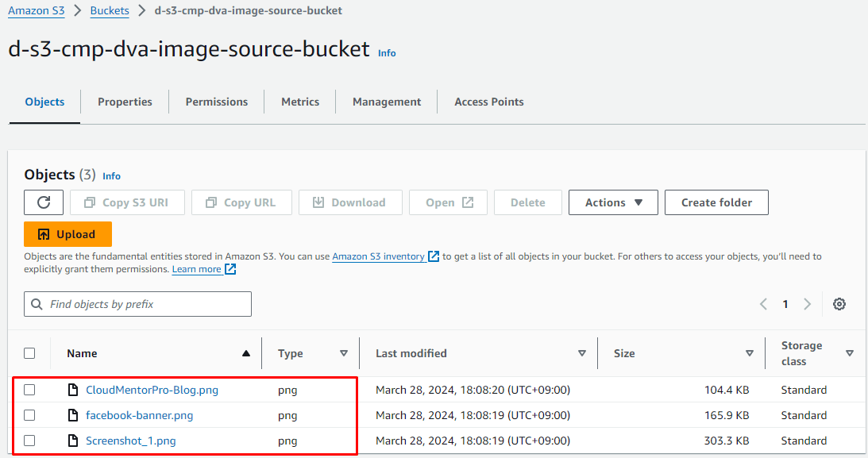The image size is (868, 458).
Task: Open the Actions dropdown
Action: [613, 202]
